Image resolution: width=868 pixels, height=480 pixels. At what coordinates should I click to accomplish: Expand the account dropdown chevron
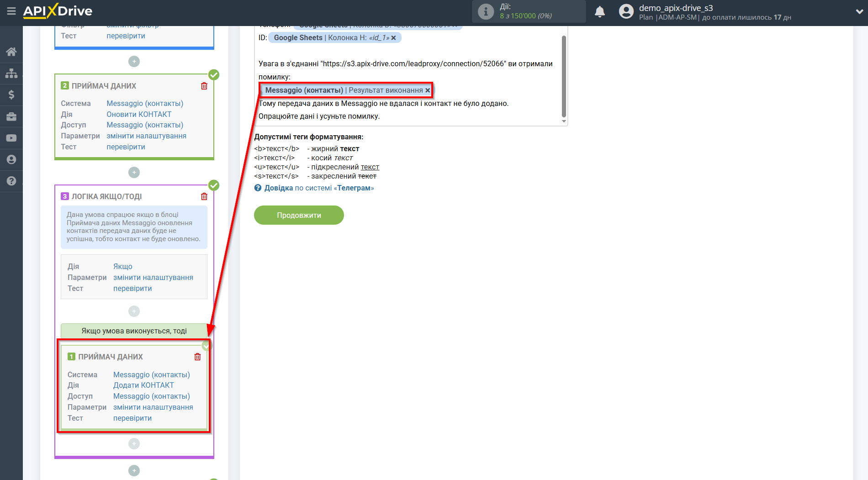point(859,12)
